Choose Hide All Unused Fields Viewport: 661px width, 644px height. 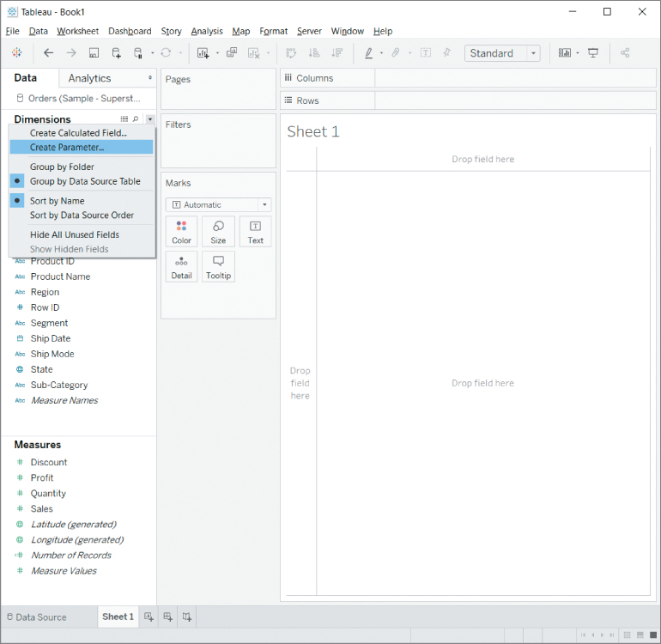click(82, 234)
